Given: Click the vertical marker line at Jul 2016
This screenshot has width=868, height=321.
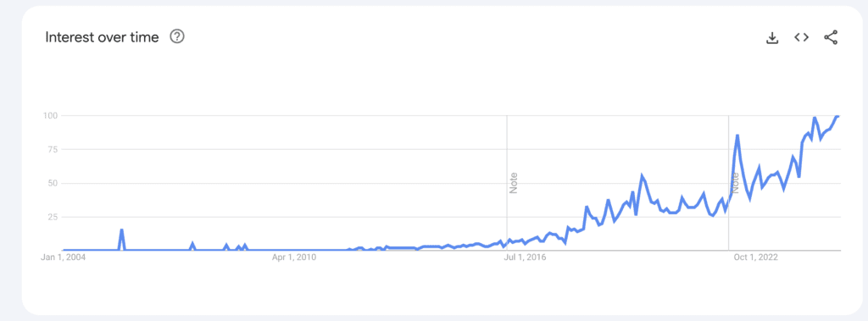Looking at the screenshot, I should point(507,183).
